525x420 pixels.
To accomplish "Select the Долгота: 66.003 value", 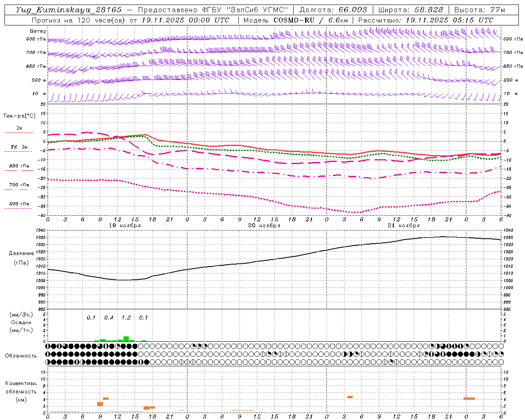I will coord(333,10).
